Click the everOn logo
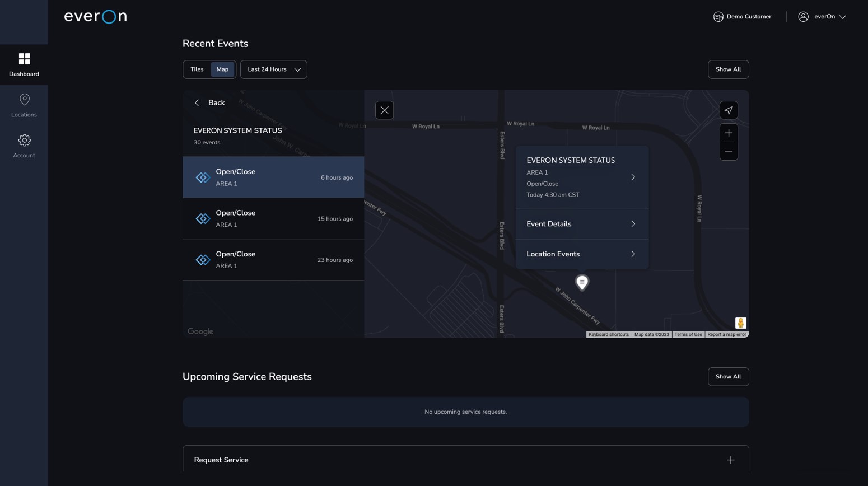This screenshot has width=868, height=486. point(95,17)
